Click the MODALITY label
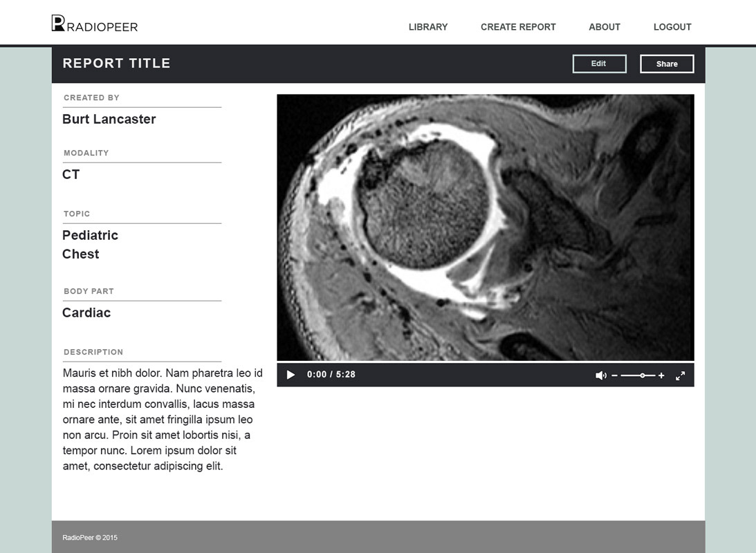Screen dimensions: 756x553 click(x=86, y=153)
